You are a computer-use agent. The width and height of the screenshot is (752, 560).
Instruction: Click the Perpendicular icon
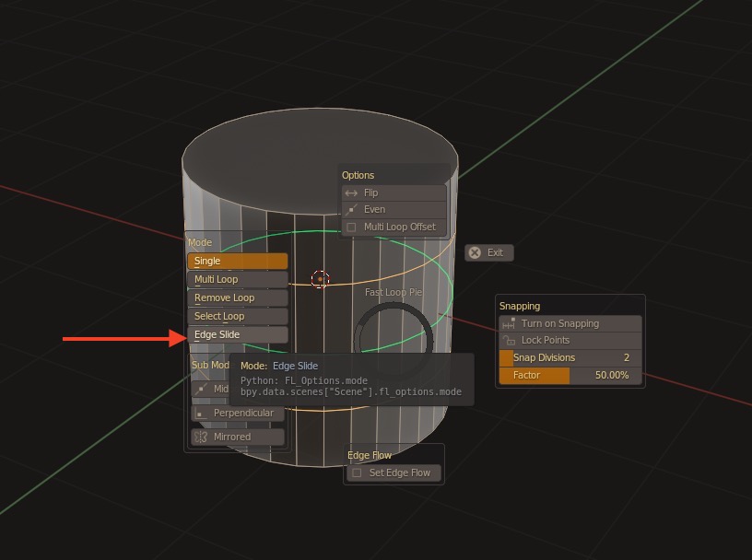click(201, 414)
